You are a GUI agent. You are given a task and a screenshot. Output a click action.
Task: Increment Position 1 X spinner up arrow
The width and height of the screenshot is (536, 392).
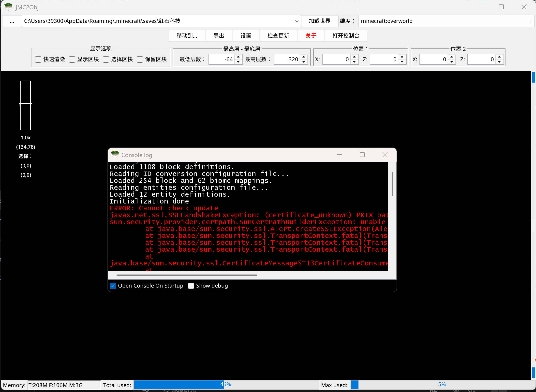pyautogui.click(x=354, y=57)
